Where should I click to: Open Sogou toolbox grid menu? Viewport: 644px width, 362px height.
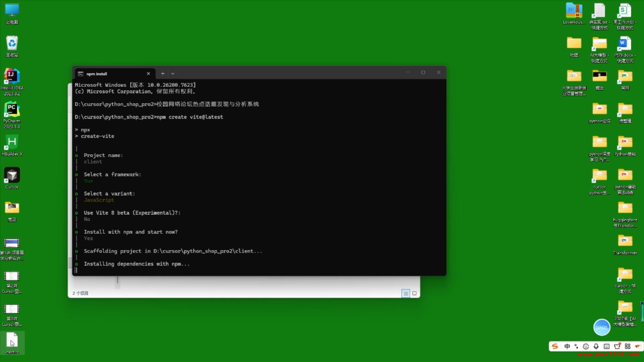[x=628, y=346]
